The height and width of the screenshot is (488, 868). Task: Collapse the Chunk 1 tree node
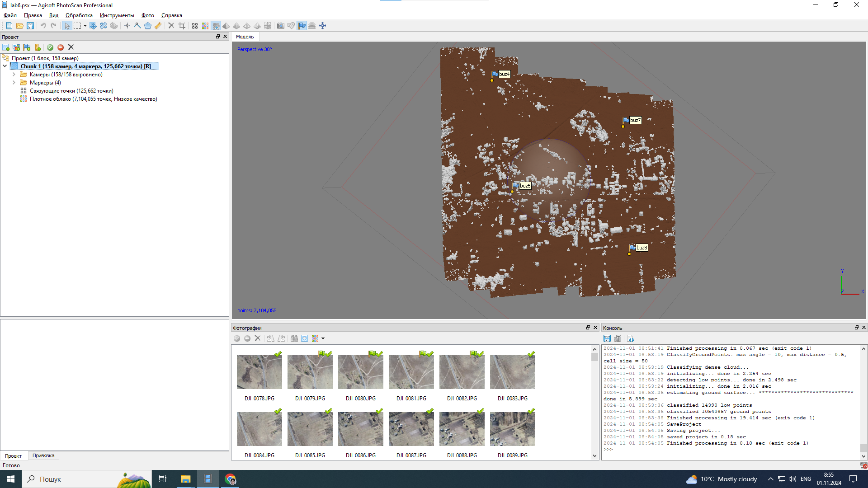pyautogui.click(x=5, y=66)
